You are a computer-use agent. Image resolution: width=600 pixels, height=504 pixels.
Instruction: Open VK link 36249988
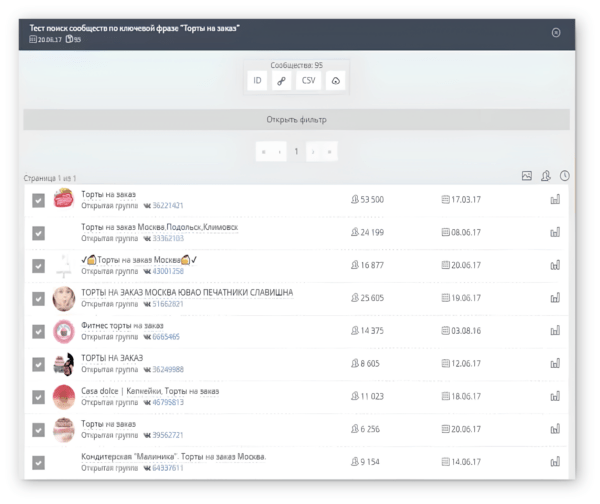(168, 370)
